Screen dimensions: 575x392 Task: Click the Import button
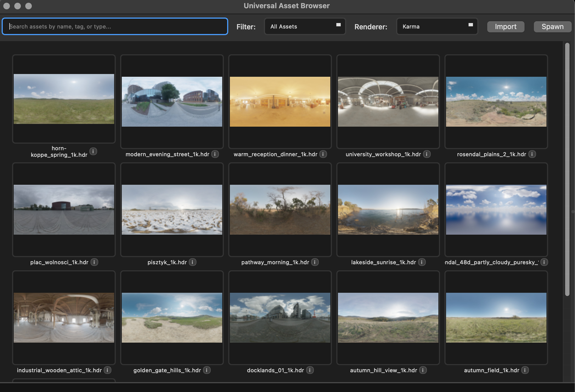(505, 27)
